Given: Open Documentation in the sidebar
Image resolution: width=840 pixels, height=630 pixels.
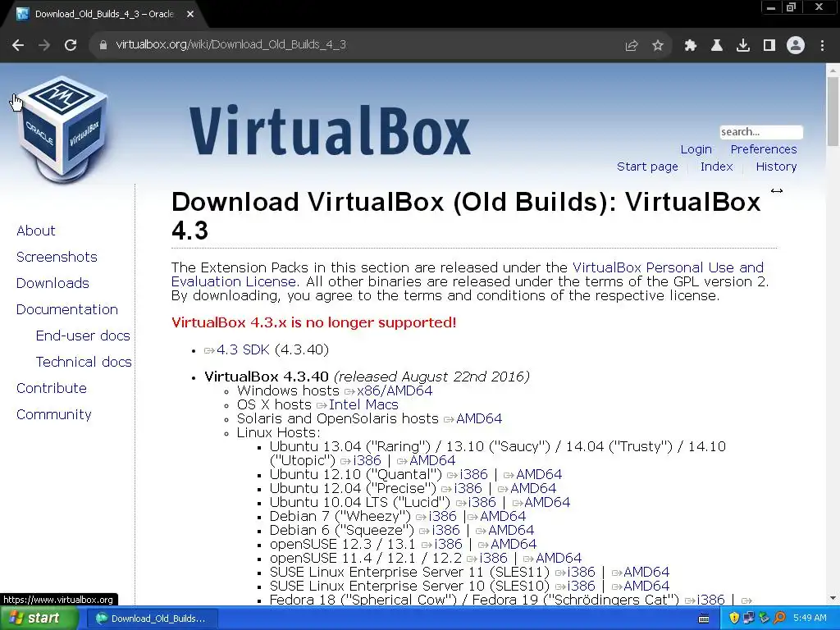Looking at the screenshot, I should [67, 309].
